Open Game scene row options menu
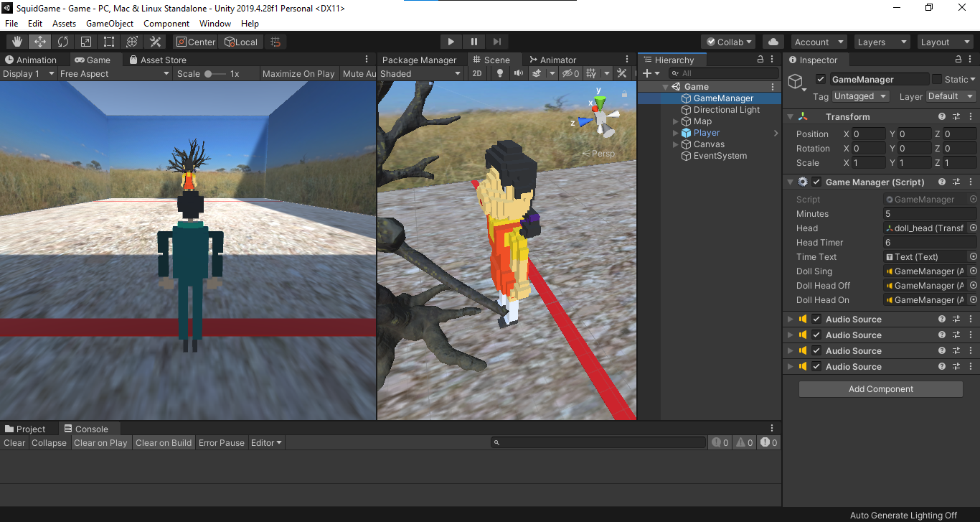This screenshot has height=522, width=980. pyautogui.click(x=773, y=86)
